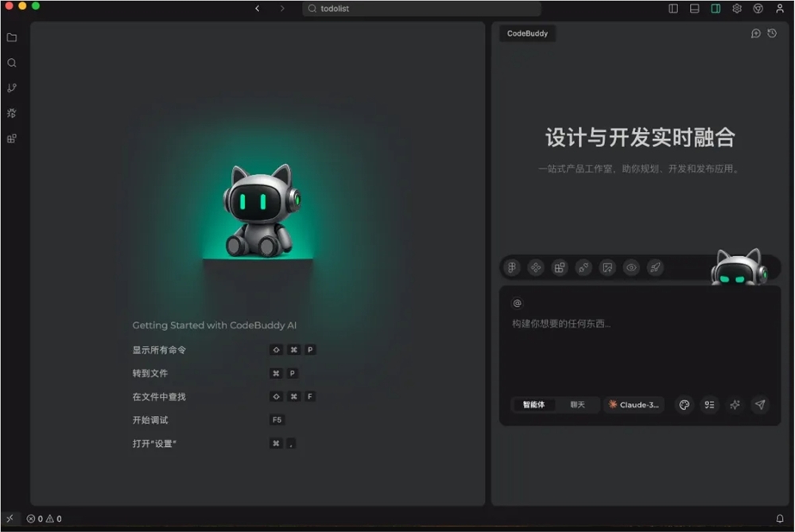Click the rocket deploy icon in the toolbar
The image size is (795, 532).
point(654,267)
